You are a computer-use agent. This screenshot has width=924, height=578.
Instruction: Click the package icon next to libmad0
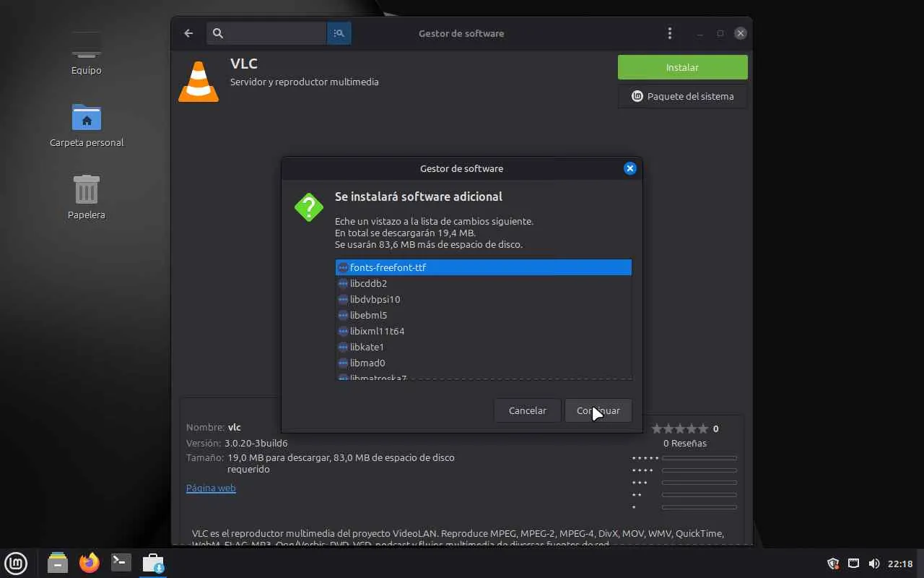click(343, 363)
